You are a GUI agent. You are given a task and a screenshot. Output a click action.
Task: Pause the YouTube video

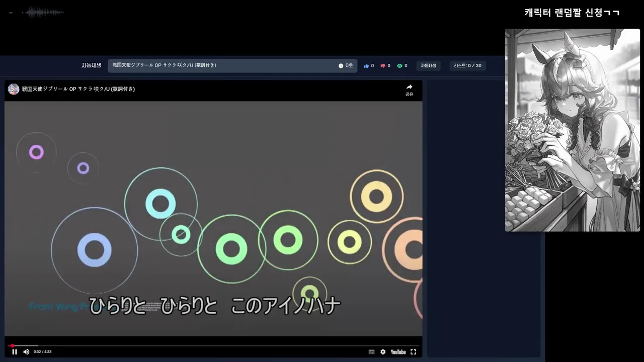click(x=15, y=352)
